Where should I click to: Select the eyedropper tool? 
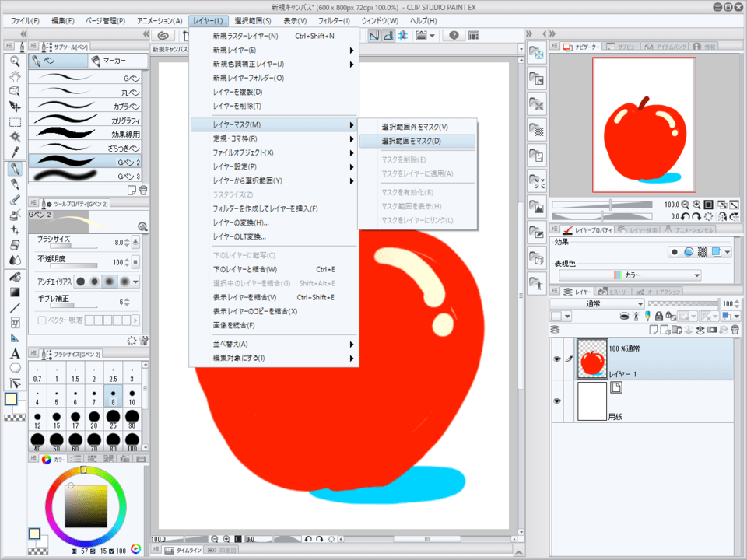tap(15, 152)
